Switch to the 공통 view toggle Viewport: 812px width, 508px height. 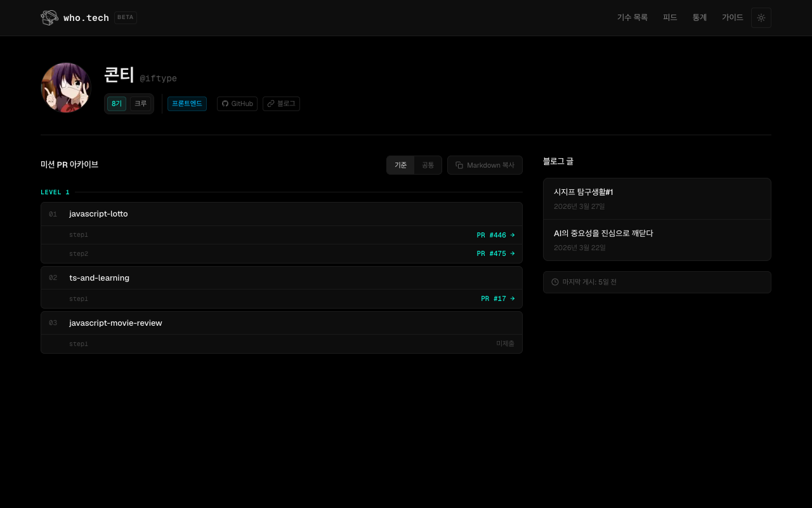(428, 165)
